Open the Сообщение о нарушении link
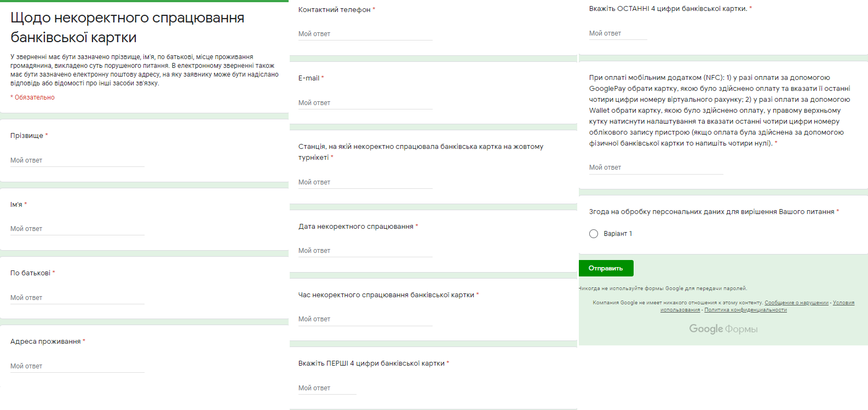Viewport: 868px width, 410px height. point(796,303)
